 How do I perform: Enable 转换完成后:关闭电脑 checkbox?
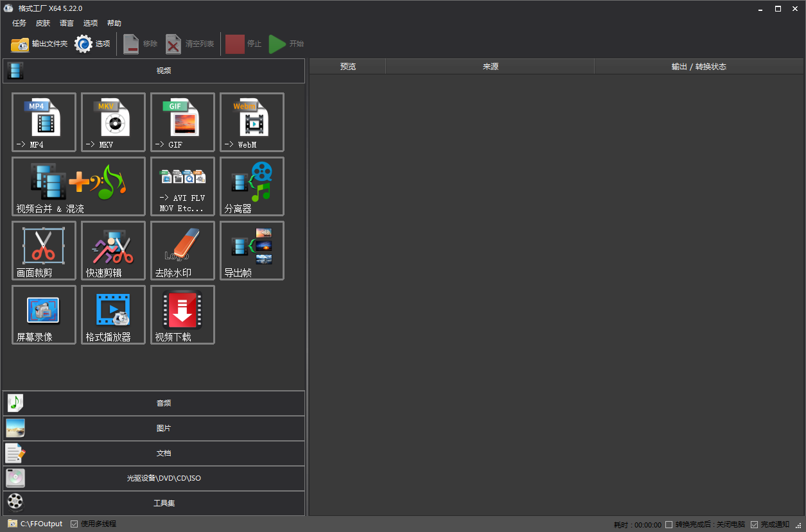[x=669, y=524]
